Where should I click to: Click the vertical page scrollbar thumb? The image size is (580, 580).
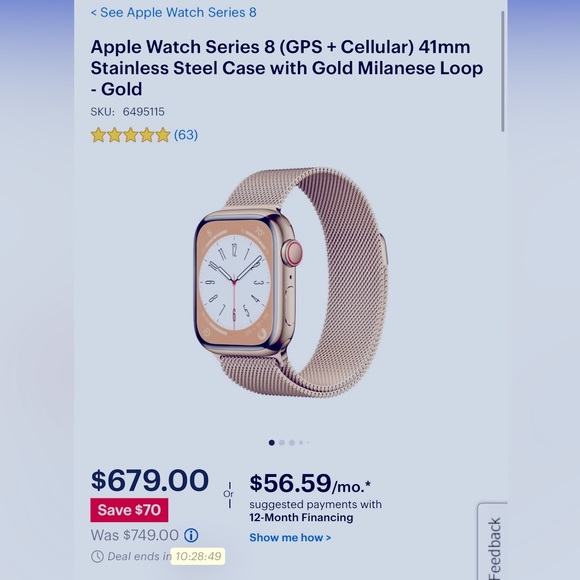[503, 71]
